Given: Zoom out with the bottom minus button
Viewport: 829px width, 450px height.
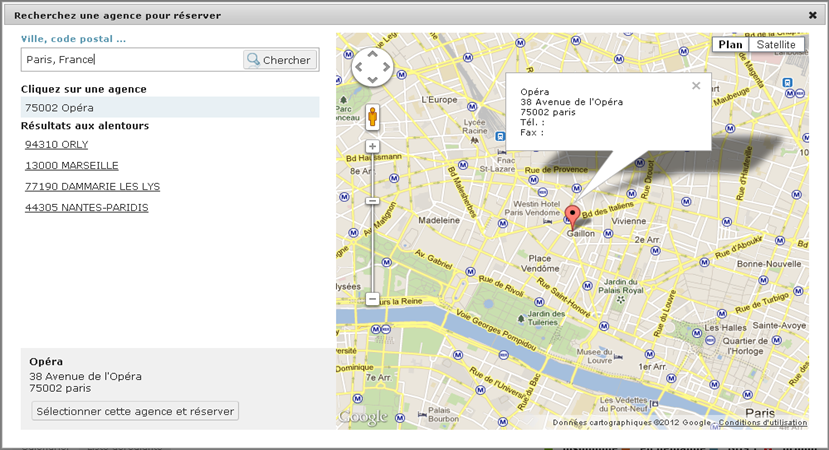Looking at the screenshot, I should click(372, 299).
